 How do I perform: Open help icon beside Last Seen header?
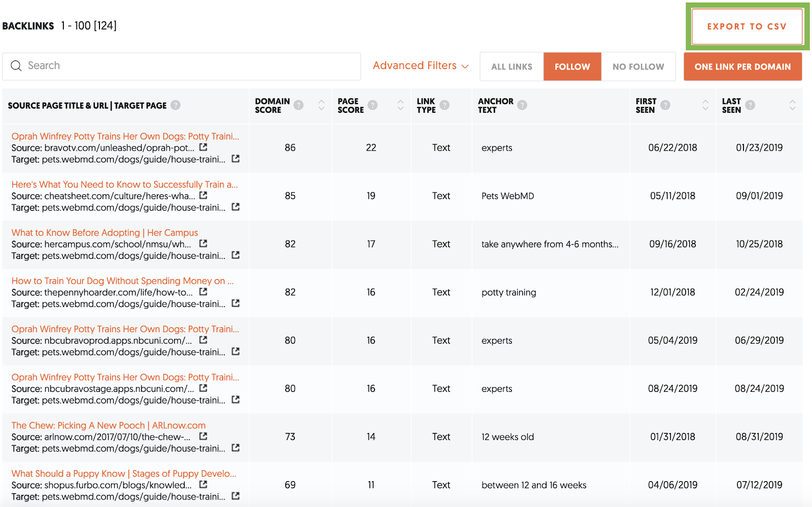click(x=750, y=105)
